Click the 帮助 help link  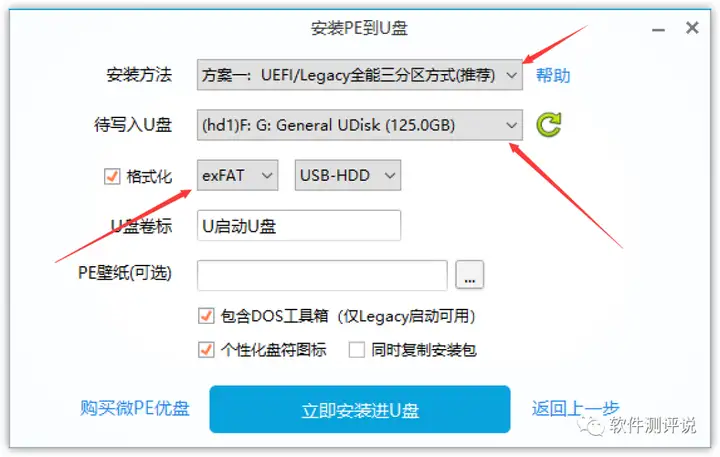pyautogui.click(x=553, y=75)
